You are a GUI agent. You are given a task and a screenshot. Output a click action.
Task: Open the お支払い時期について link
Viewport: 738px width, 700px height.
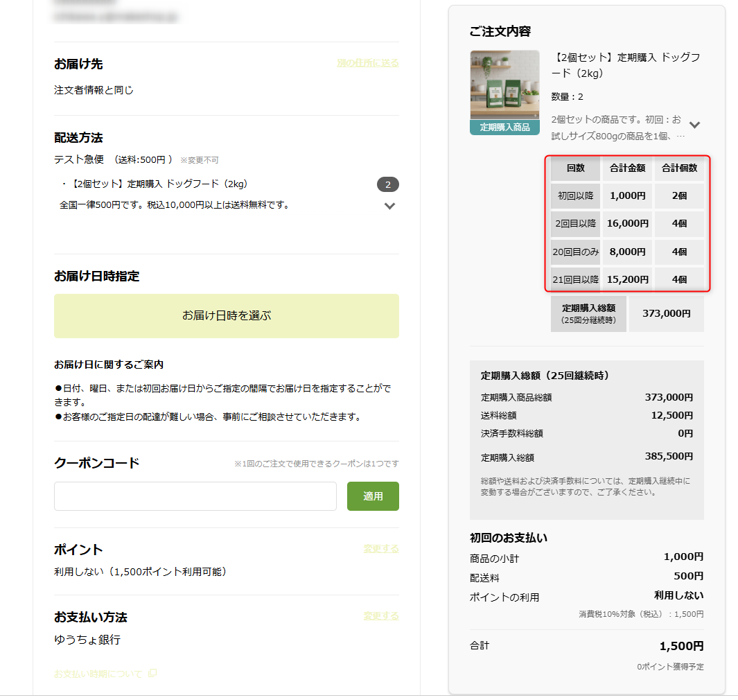pos(98,674)
